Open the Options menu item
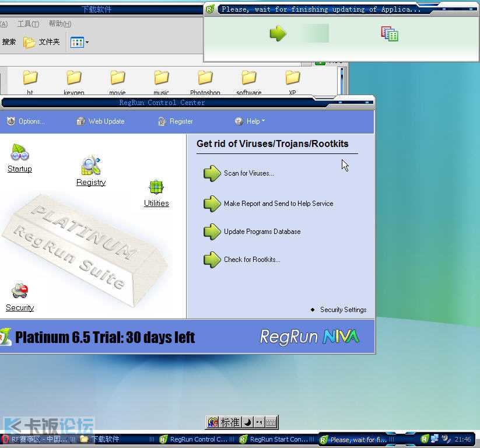Screen dimensions: 480x448 [26, 121]
